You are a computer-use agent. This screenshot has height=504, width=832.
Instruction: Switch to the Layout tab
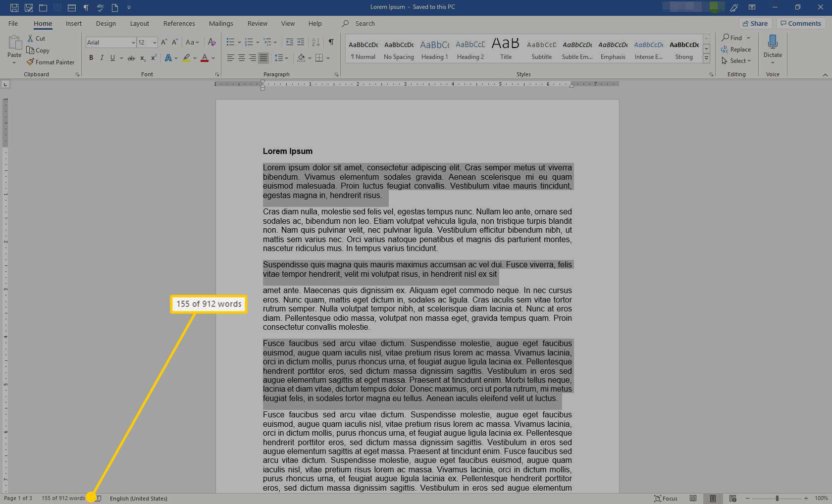pos(140,23)
